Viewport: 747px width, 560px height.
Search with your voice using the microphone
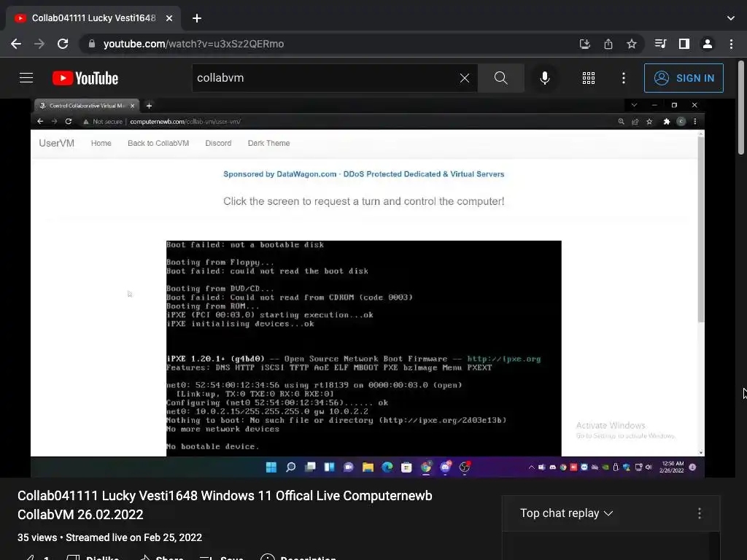click(544, 78)
